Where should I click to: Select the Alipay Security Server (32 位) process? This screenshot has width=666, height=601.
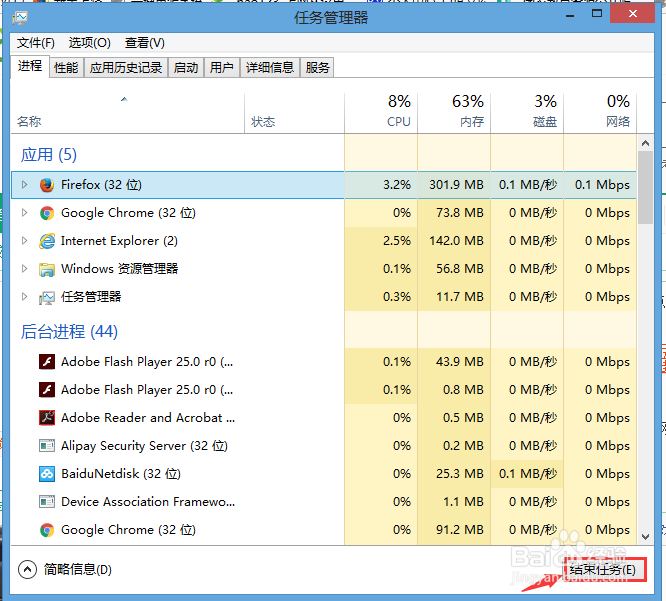[324, 446]
